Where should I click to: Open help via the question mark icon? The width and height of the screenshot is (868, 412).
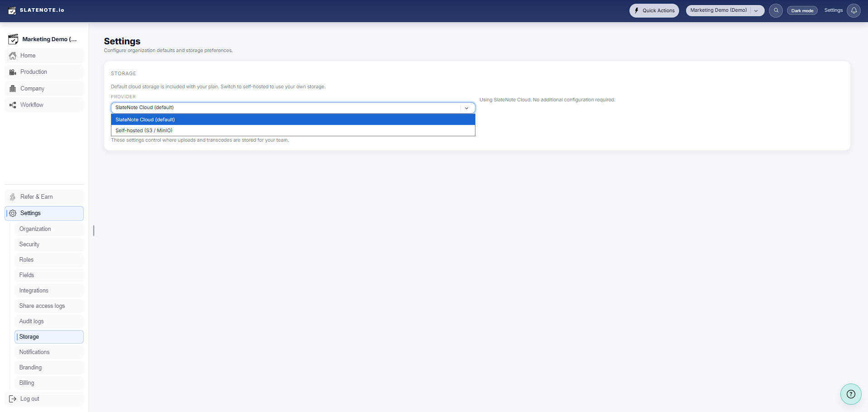coord(851,394)
